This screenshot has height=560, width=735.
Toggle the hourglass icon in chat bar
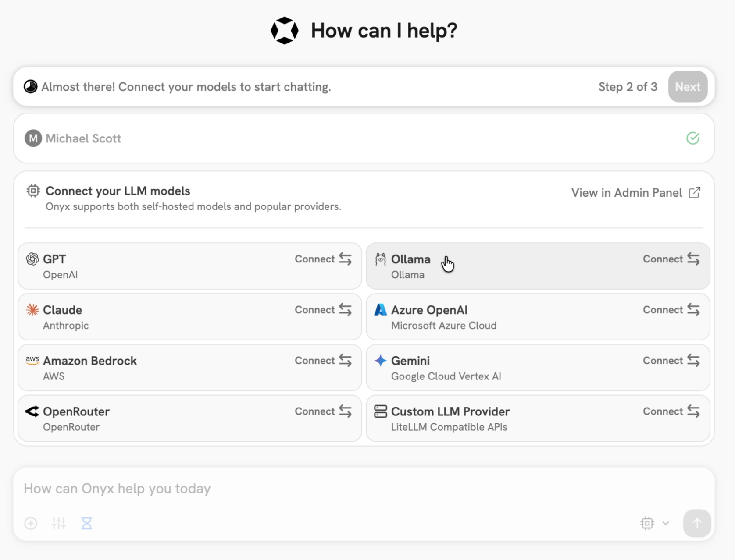coord(87,523)
